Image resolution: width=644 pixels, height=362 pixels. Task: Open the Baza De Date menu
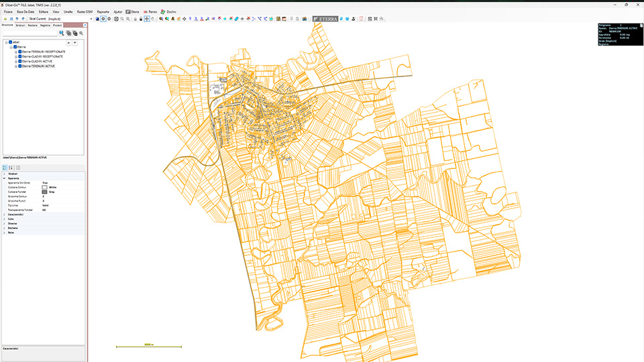tap(26, 12)
